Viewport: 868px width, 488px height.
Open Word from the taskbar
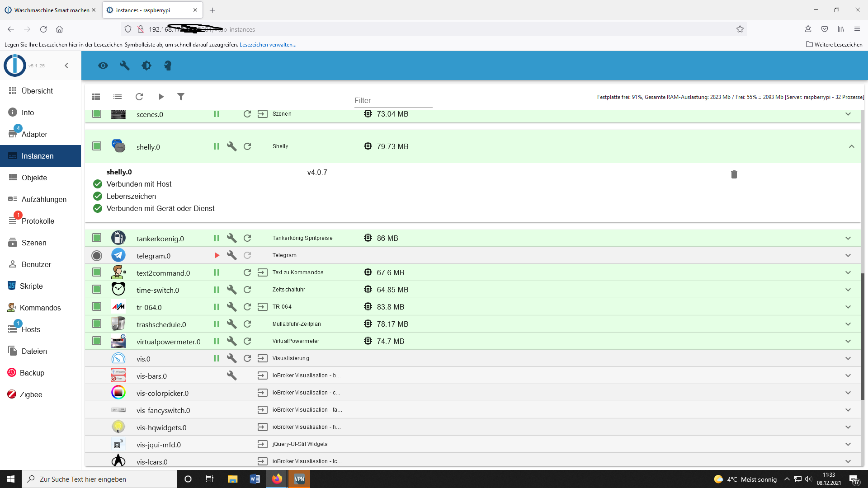255,479
